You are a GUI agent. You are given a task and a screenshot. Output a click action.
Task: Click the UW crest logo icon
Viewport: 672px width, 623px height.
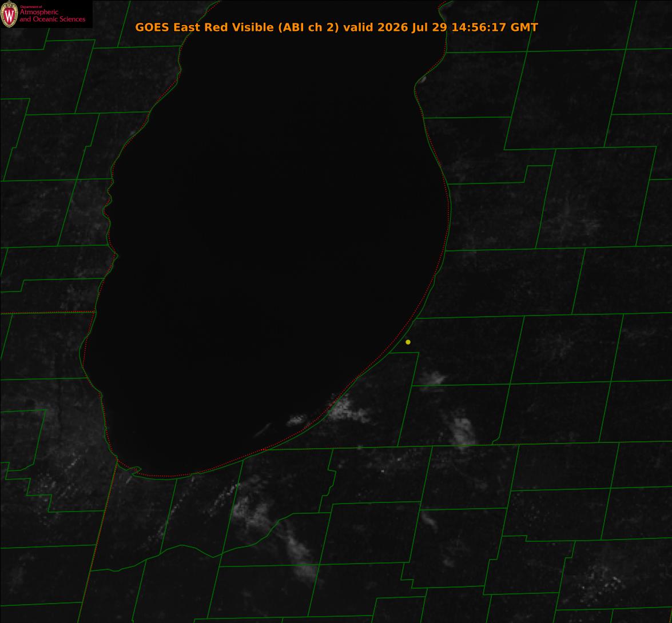click(x=9, y=14)
